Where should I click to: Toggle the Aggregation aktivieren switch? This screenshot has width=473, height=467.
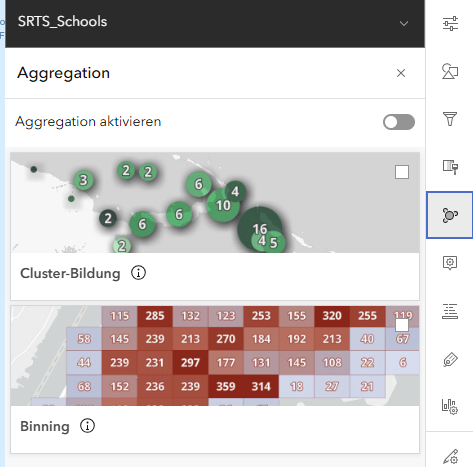coord(399,122)
